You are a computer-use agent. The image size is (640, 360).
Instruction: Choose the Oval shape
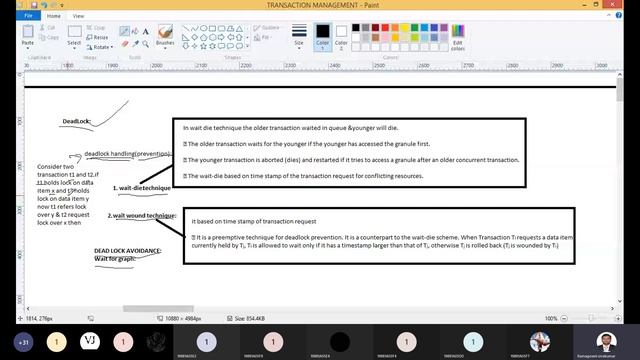(204, 29)
